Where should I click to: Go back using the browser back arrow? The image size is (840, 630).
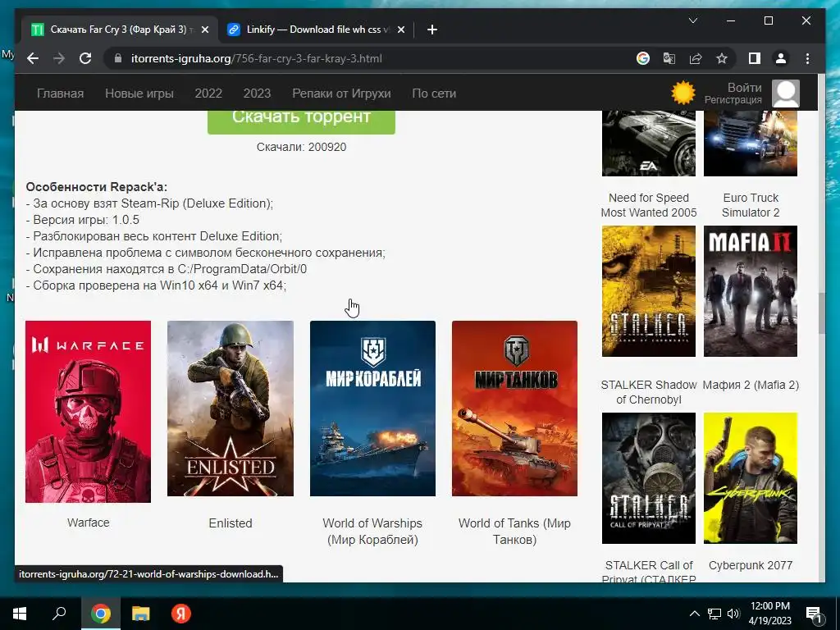click(33, 58)
